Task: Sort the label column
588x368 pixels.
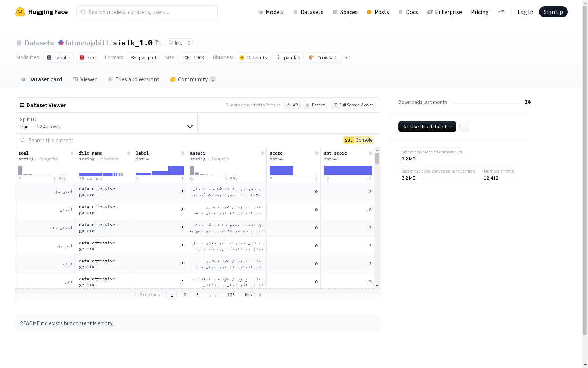Action: (183, 153)
